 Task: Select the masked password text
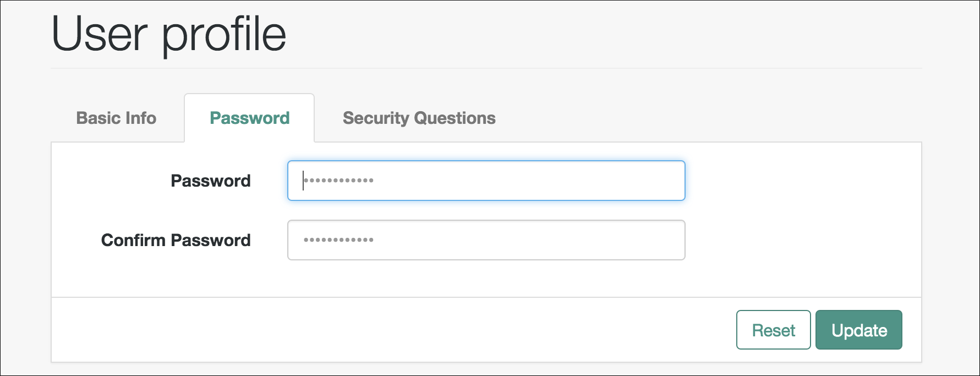click(x=338, y=180)
